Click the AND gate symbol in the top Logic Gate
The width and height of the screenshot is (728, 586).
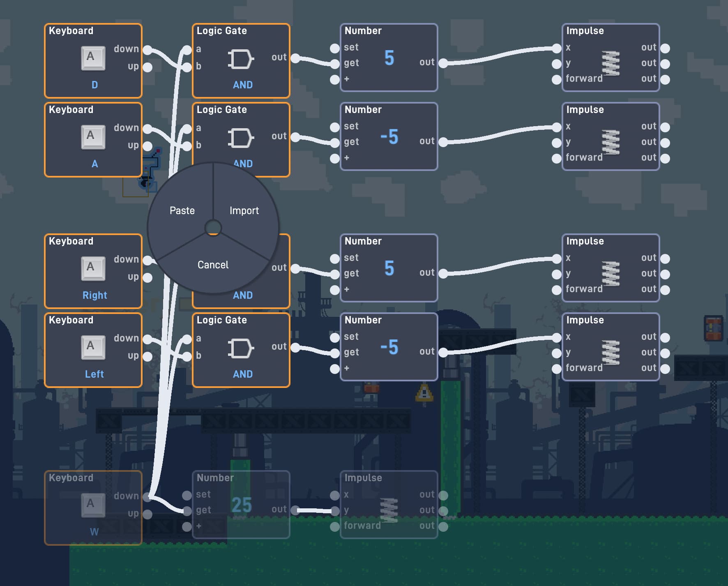click(241, 59)
